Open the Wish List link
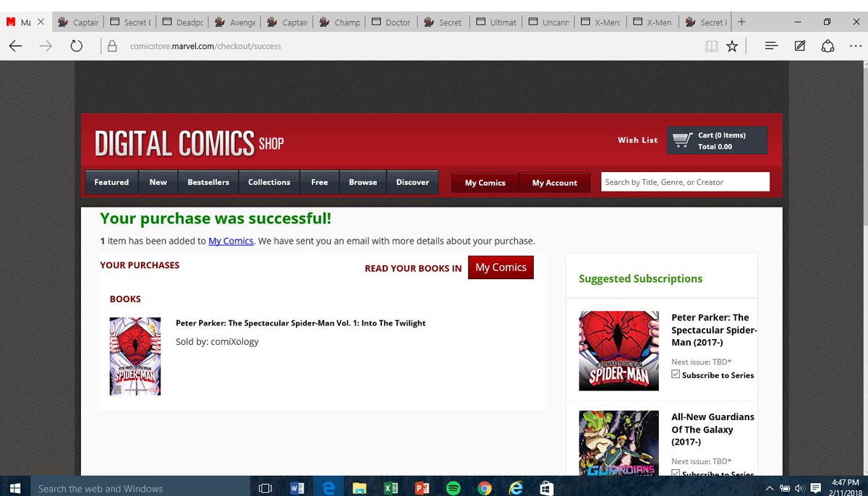Image resolution: width=868 pixels, height=496 pixels. (638, 140)
